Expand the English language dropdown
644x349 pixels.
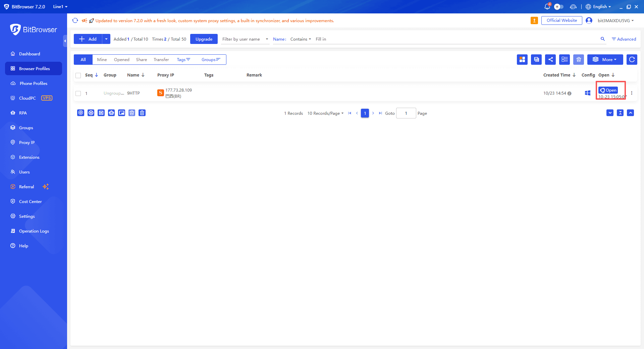[598, 7]
